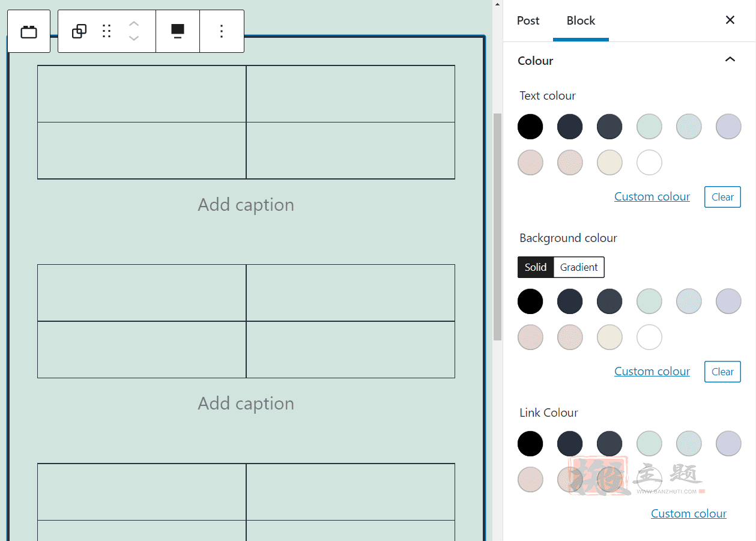Click the Cover block type icon

(x=29, y=31)
